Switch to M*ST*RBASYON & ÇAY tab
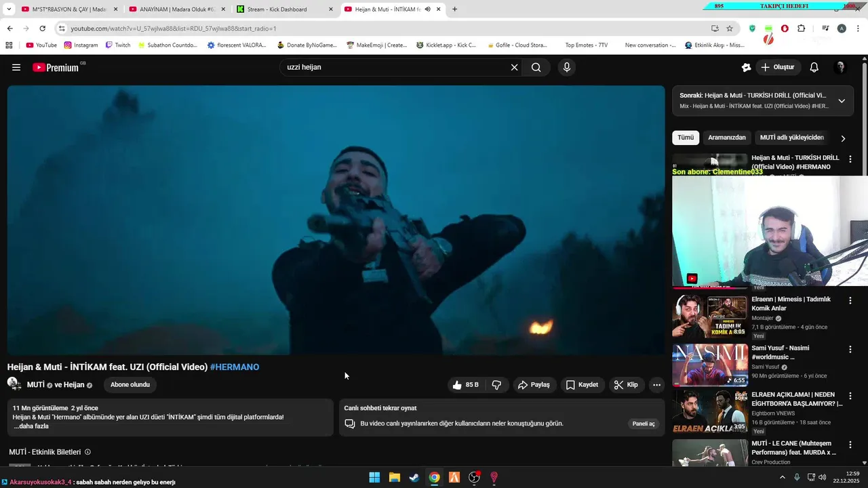 tap(69, 9)
